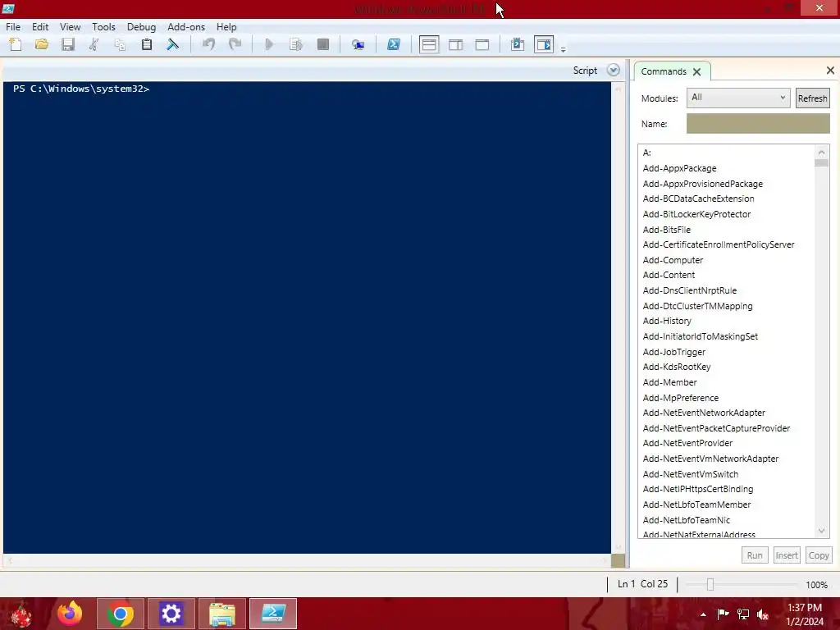Click the Copy toolbar icon
Viewport: 840px width, 630px height.
[120, 44]
